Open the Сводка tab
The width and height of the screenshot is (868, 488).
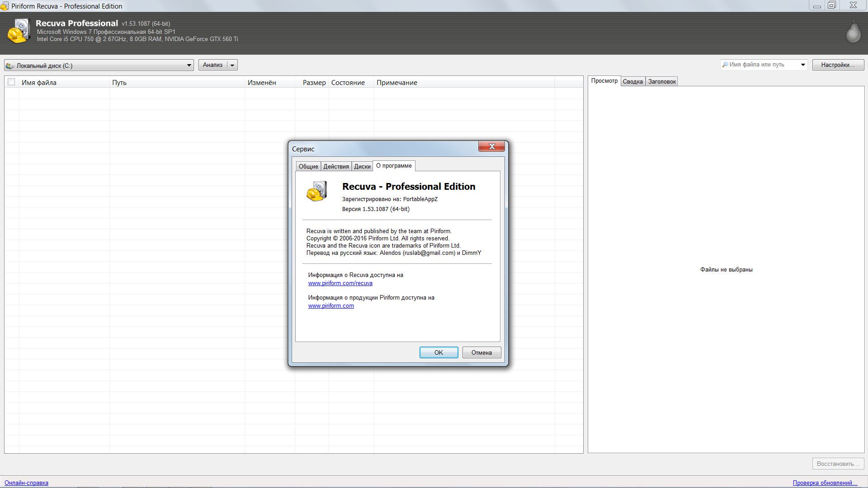(x=632, y=81)
